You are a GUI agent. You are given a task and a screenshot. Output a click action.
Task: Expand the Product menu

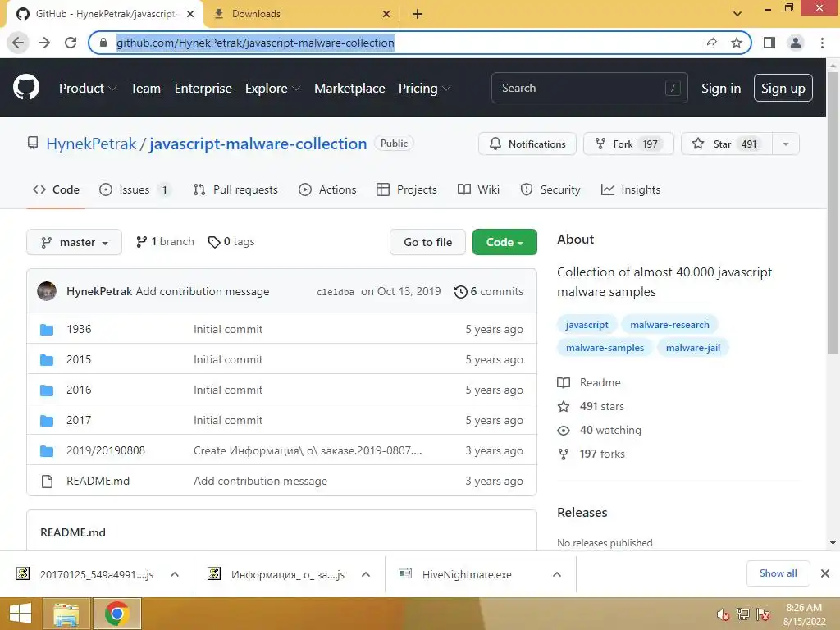(87, 89)
